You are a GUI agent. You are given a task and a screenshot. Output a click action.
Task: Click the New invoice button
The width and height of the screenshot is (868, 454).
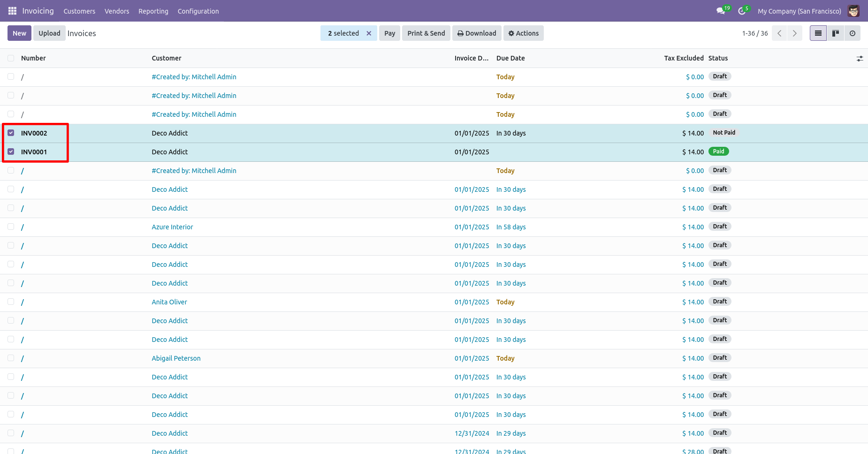point(20,33)
